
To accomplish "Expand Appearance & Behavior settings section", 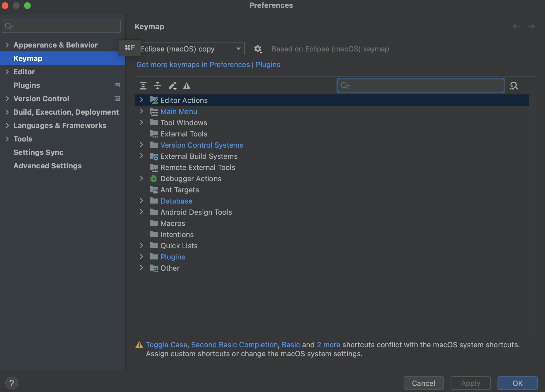I will [8, 45].
